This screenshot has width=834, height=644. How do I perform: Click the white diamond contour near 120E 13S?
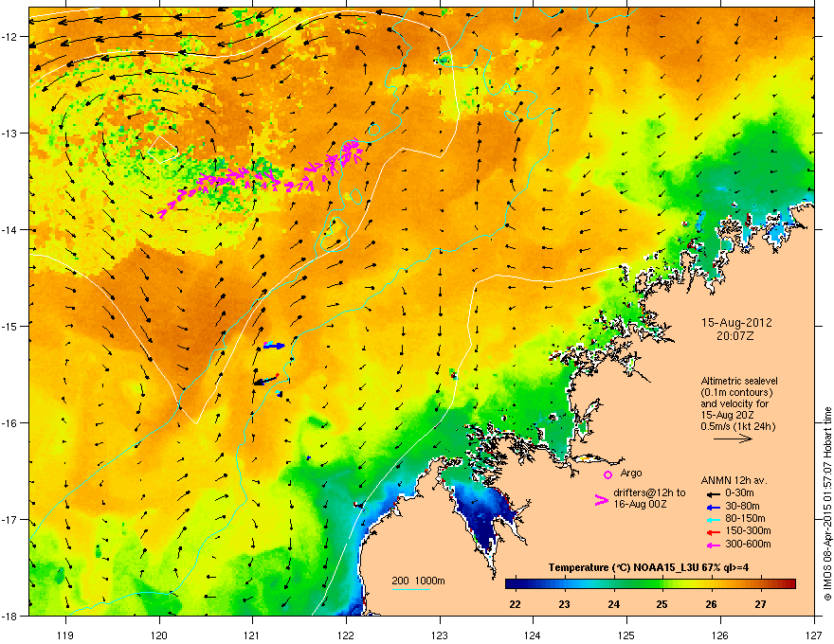(163, 149)
